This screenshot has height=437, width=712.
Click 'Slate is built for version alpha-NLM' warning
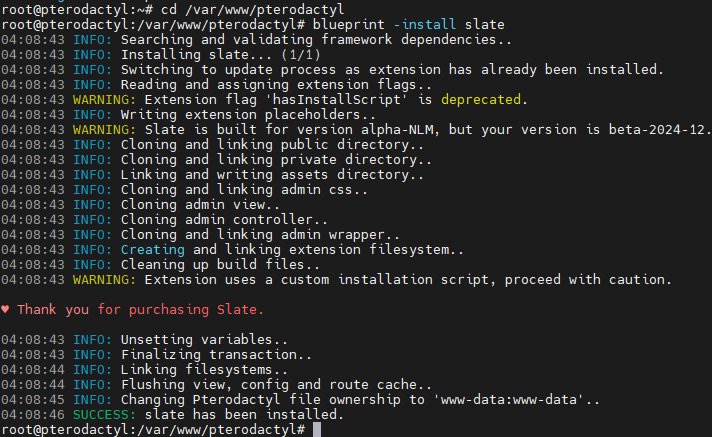point(428,129)
